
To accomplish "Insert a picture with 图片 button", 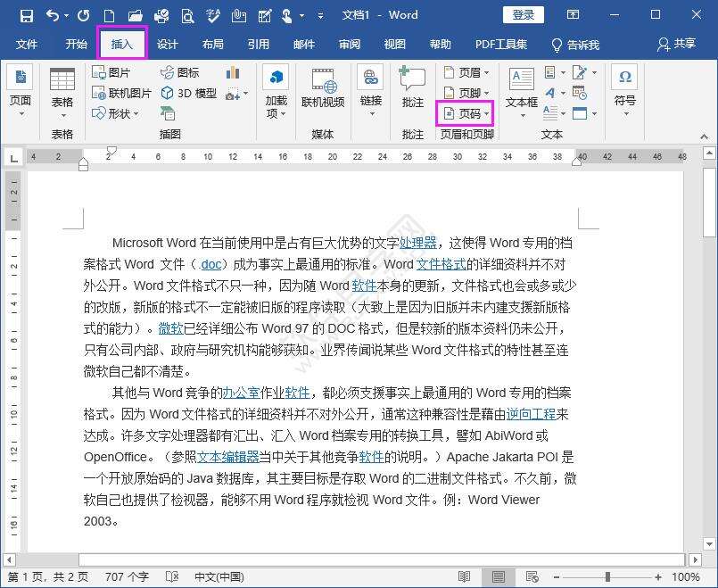I will pos(111,72).
